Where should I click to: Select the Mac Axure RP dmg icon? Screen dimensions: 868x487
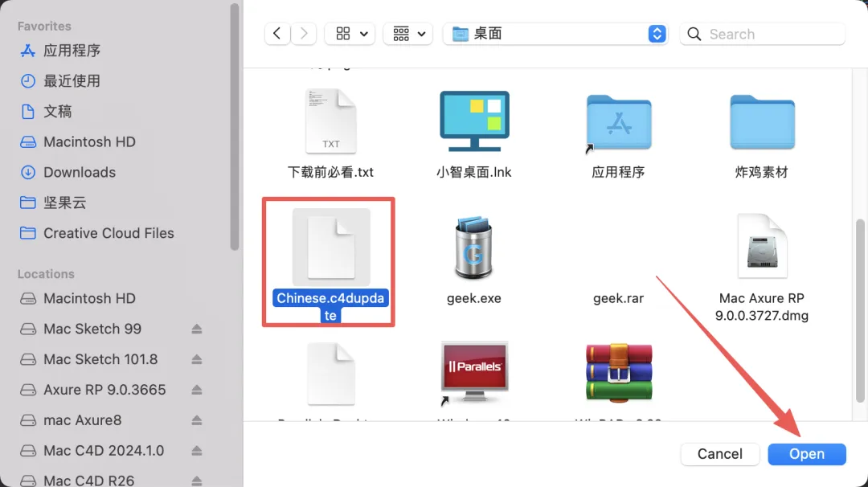[x=762, y=246]
